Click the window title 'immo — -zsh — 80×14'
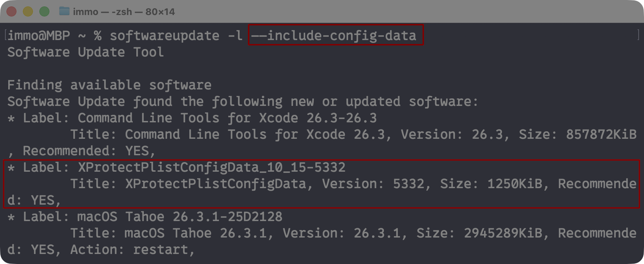Screen dimensions: 644x264 point(124,12)
